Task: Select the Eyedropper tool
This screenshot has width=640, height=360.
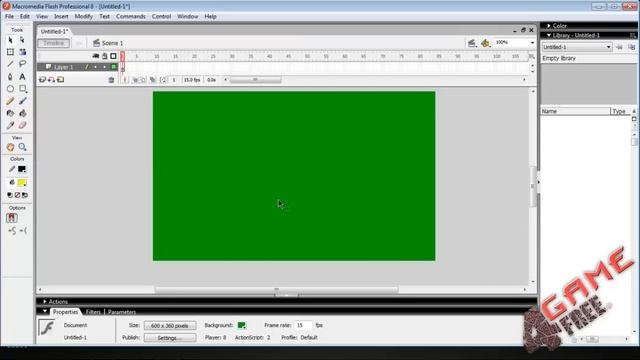Action: (x=10, y=125)
